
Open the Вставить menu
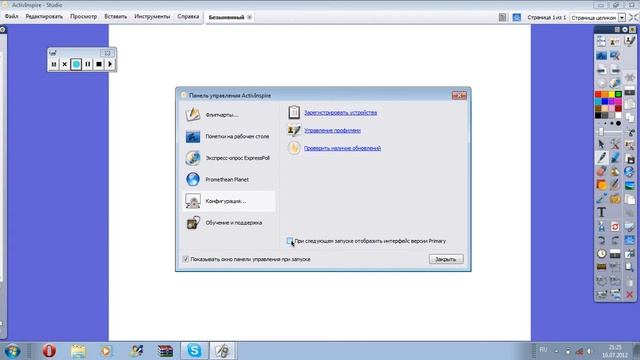(116, 17)
